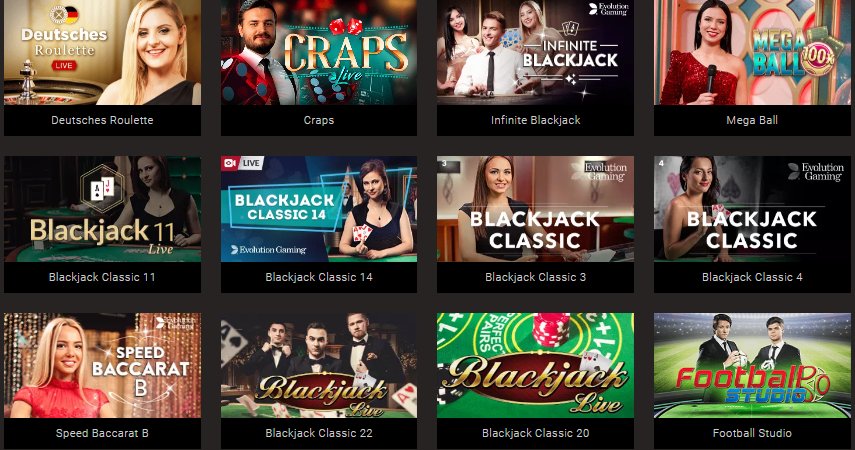Open the Blackjack 11 Live thumbnail
Viewport: 855px width, 450px height.
click(102, 209)
